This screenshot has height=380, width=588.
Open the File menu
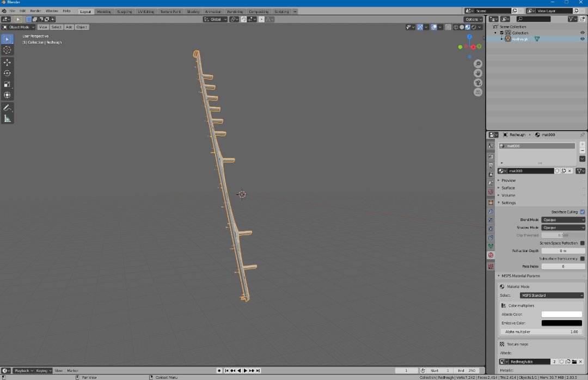13,11
